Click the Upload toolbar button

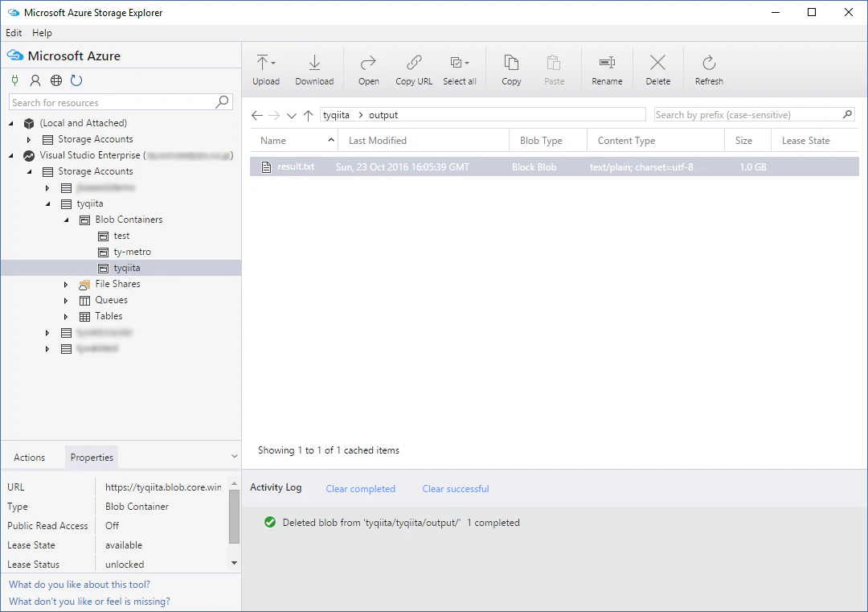tap(266, 69)
